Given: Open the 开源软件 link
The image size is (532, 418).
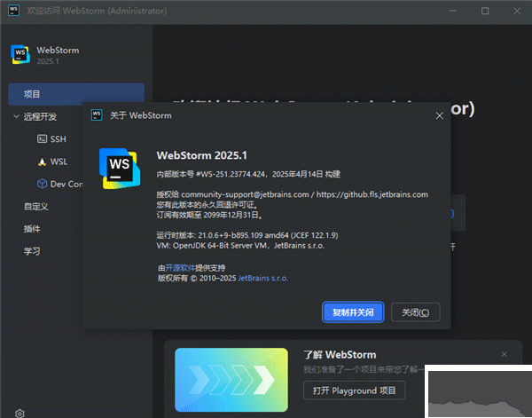Looking at the screenshot, I should click(180, 268).
